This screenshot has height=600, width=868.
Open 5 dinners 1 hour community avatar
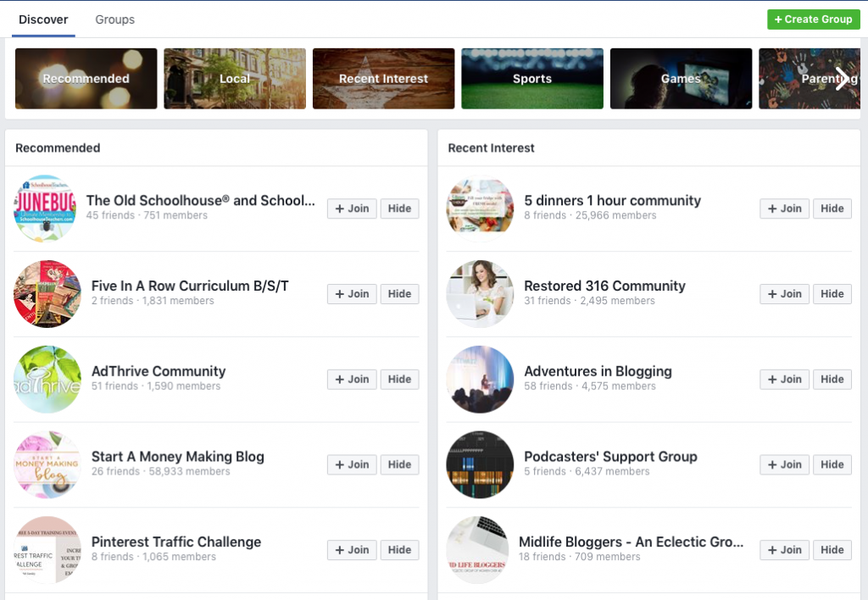click(480, 208)
